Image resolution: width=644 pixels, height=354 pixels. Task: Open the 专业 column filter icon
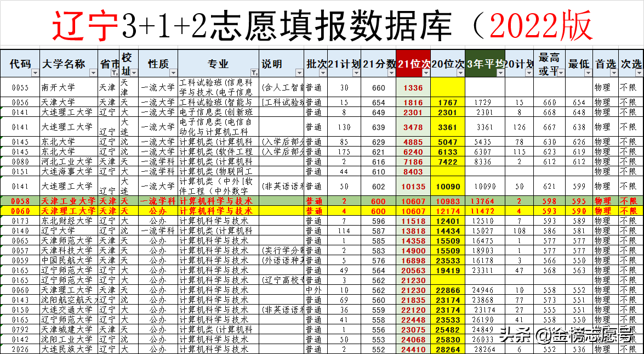pyautogui.click(x=253, y=72)
